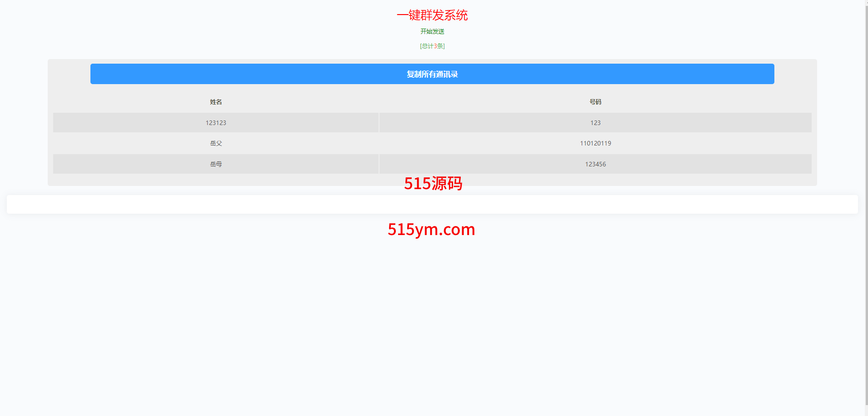Click the phone number 123456

pos(595,164)
